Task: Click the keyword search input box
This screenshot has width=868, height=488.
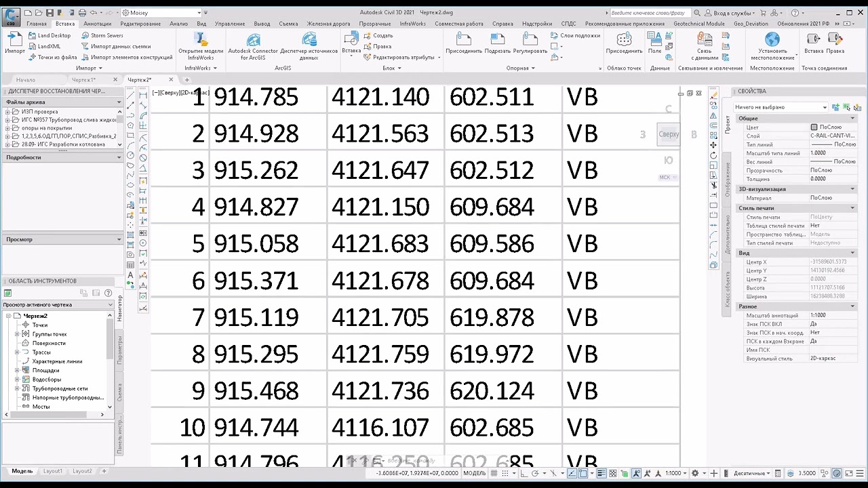Action: (x=650, y=12)
